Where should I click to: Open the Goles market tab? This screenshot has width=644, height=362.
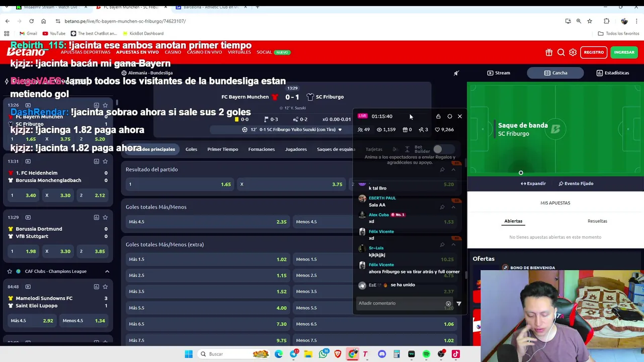[191, 149]
